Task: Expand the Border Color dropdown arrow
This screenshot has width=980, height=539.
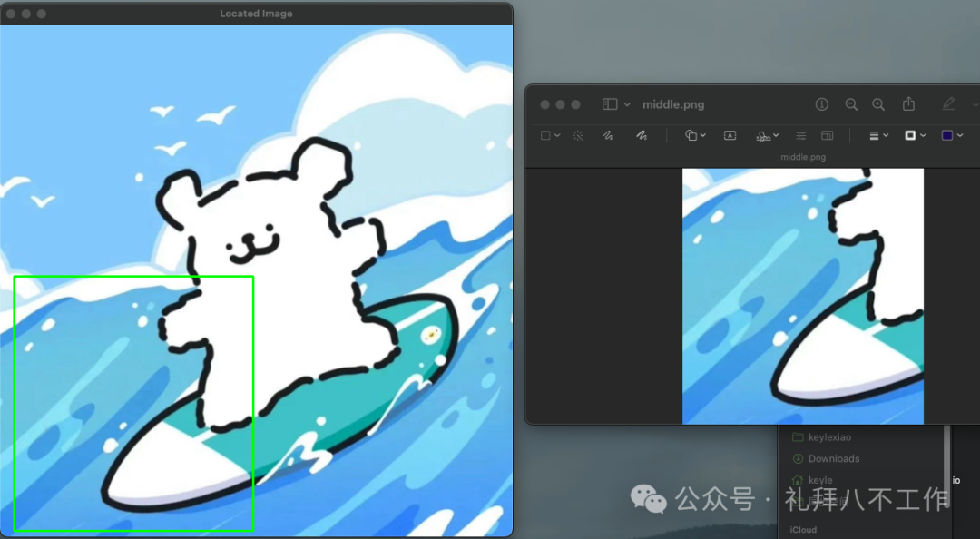Action: pyautogui.click(x=923, y=135)
